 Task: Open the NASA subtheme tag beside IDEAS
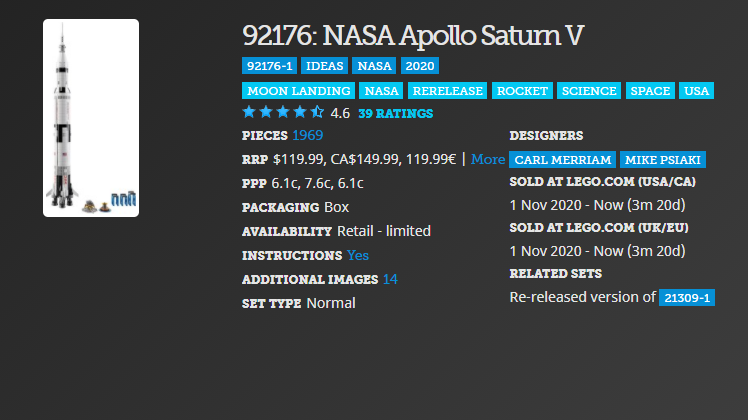click(x=374, y=66)
